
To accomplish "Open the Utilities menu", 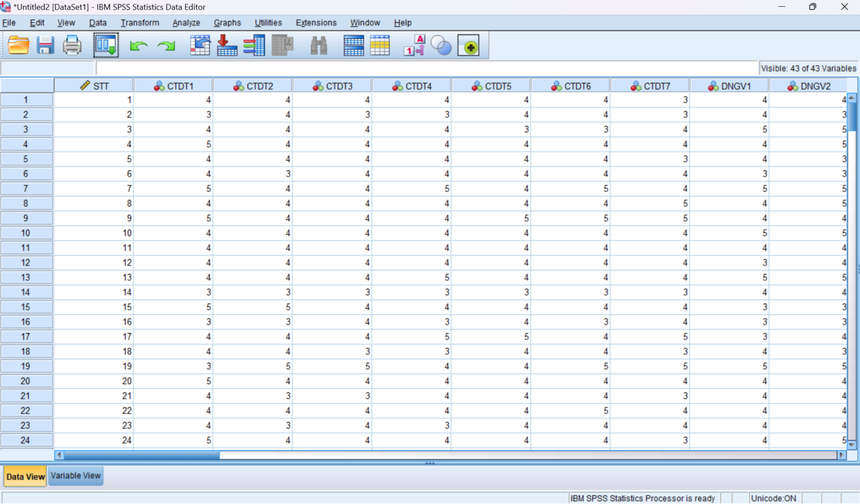I will (268, 22).
